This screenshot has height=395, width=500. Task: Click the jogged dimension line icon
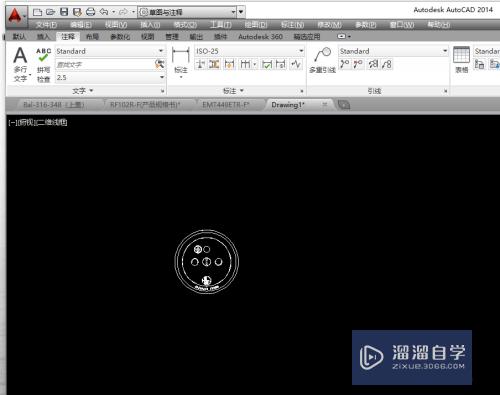(296, 64)
